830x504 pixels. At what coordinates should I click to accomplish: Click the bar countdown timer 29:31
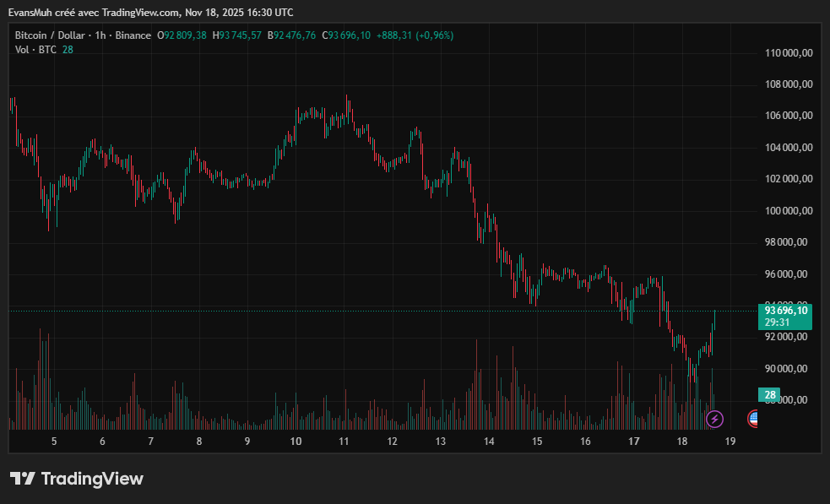coord(777,322)
